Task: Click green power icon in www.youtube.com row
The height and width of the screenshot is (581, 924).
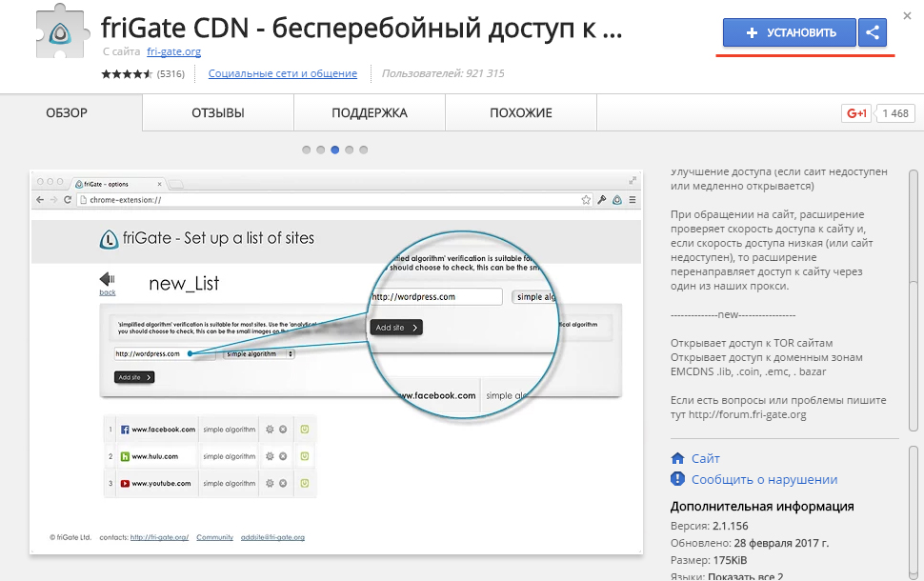Action: 305,483
